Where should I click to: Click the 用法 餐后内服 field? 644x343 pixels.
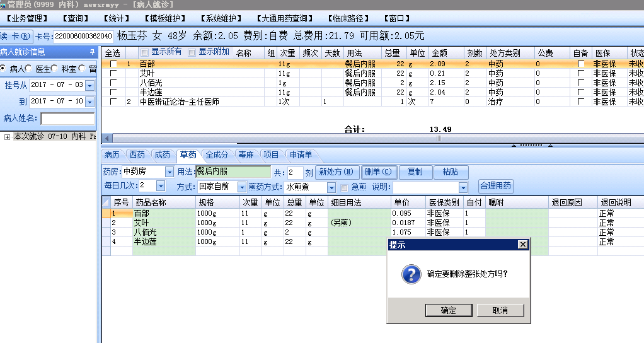pyautogui.click(x=233, y=171)
